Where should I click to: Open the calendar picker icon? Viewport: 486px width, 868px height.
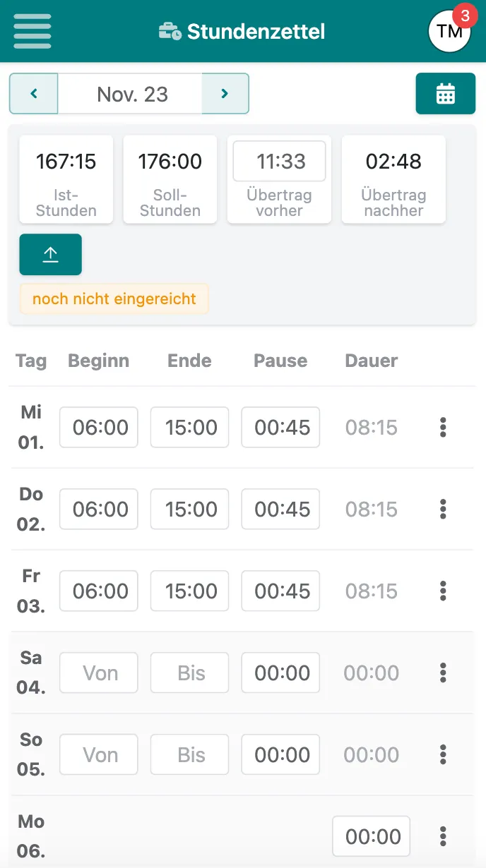pyautogui.click(x=446, y=93)
